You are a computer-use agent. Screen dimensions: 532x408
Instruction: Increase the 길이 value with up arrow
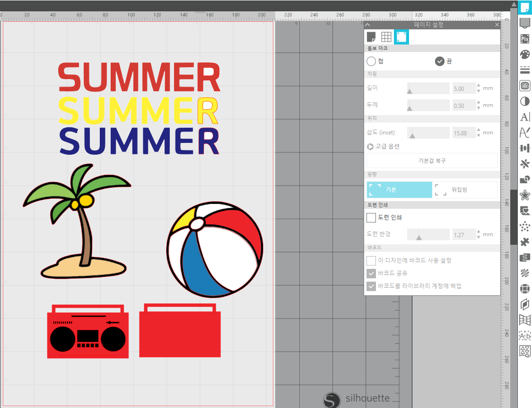(479, 86)
